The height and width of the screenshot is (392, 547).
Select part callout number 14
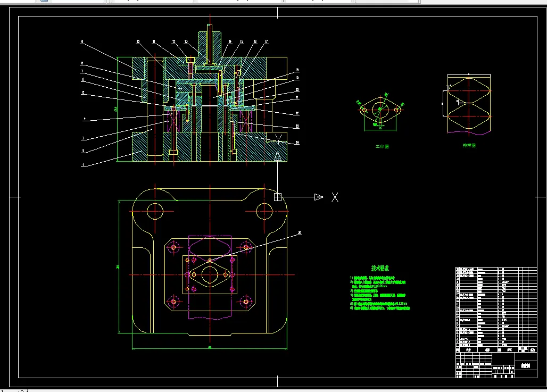[x=230, y=41]
